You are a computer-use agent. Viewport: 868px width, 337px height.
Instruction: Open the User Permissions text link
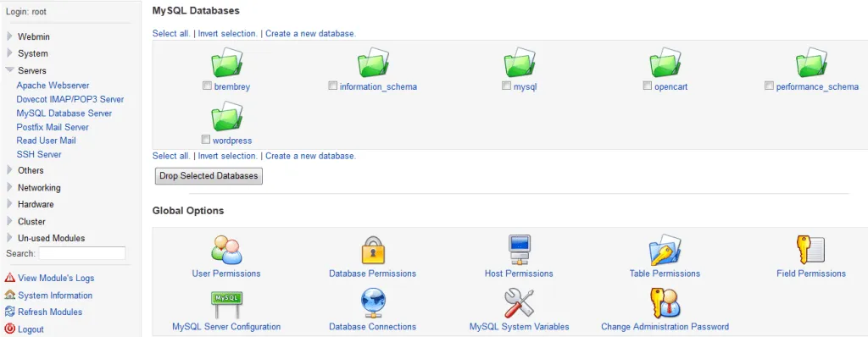(x=226, y=273)
